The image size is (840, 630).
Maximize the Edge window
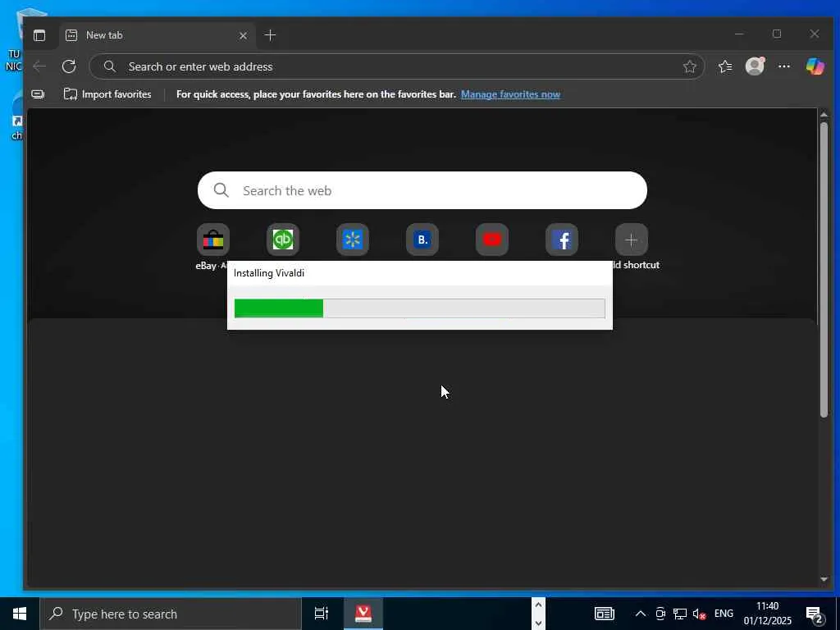tap(777, 34)
